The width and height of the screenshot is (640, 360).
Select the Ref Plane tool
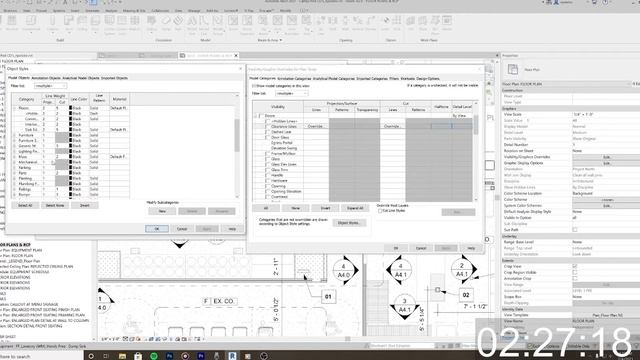(435, 24)
